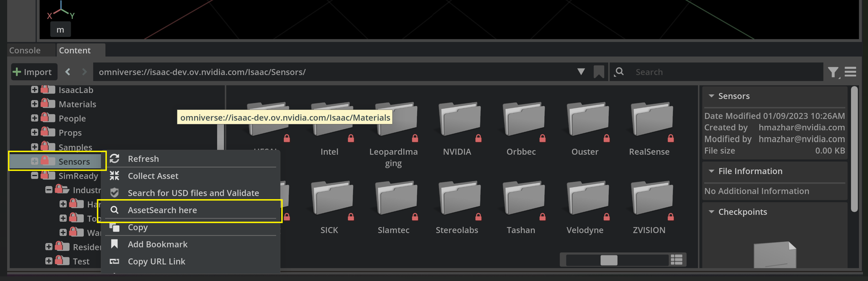Go back with the left arrow
The image size is (868, 281).
(x=68, y=72)
